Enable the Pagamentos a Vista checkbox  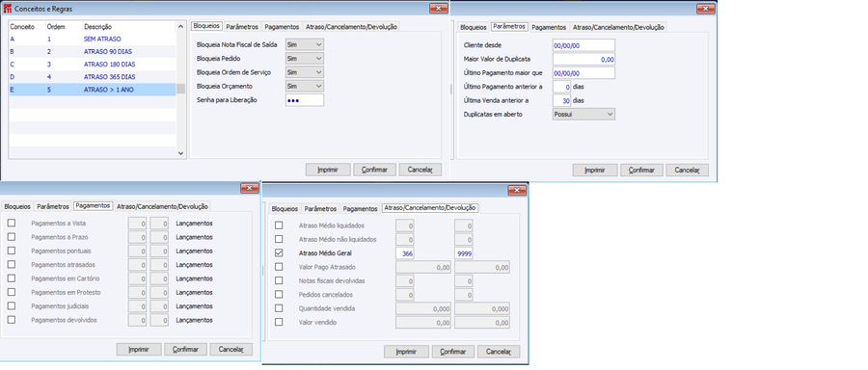pos(12,223)
